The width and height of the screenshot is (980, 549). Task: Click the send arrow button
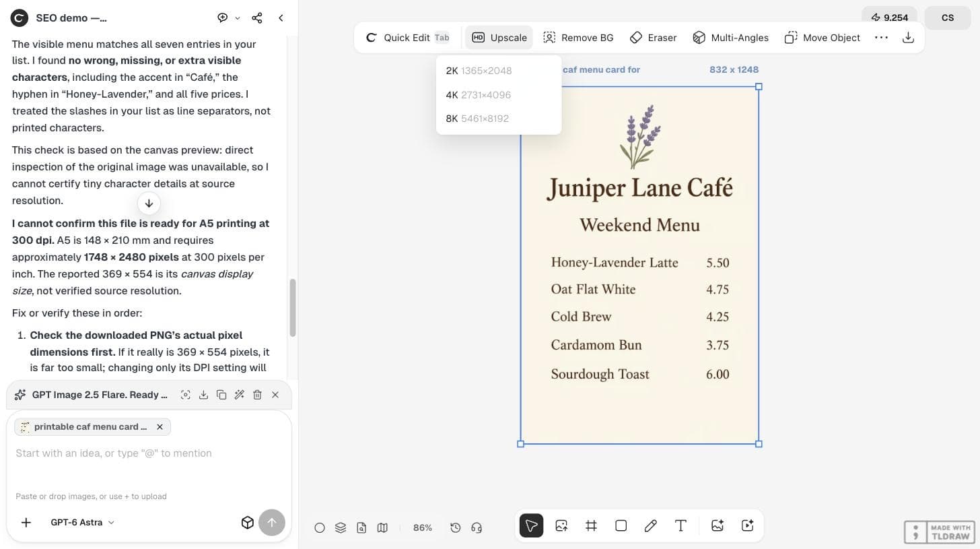pyautogui.click(x=272, y=522)
